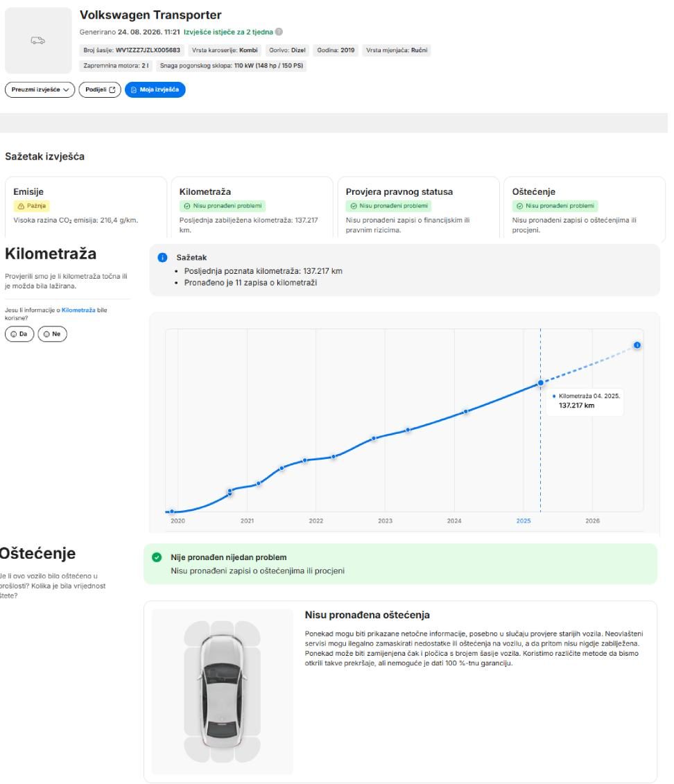Click the Volkswagen Transporter title

point(150,15)
